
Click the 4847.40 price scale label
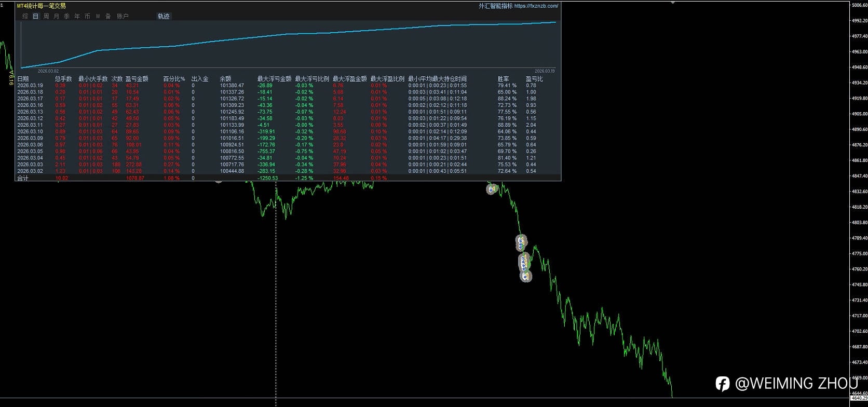(859, 177)
